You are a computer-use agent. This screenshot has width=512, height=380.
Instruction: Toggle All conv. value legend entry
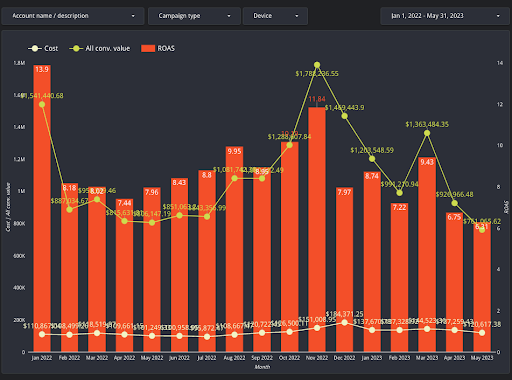(100, 48)
